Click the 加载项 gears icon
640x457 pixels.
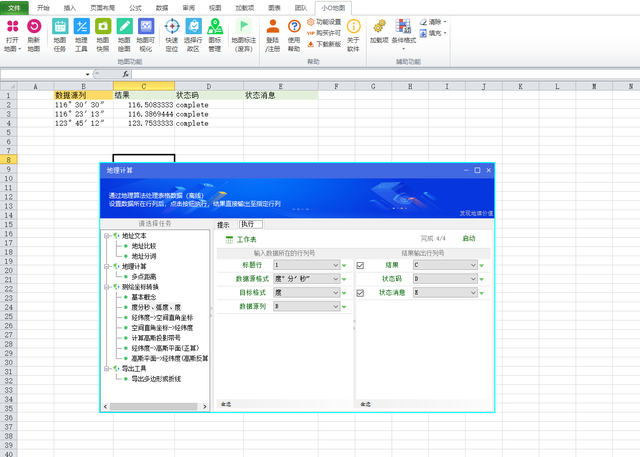(379, 27)
